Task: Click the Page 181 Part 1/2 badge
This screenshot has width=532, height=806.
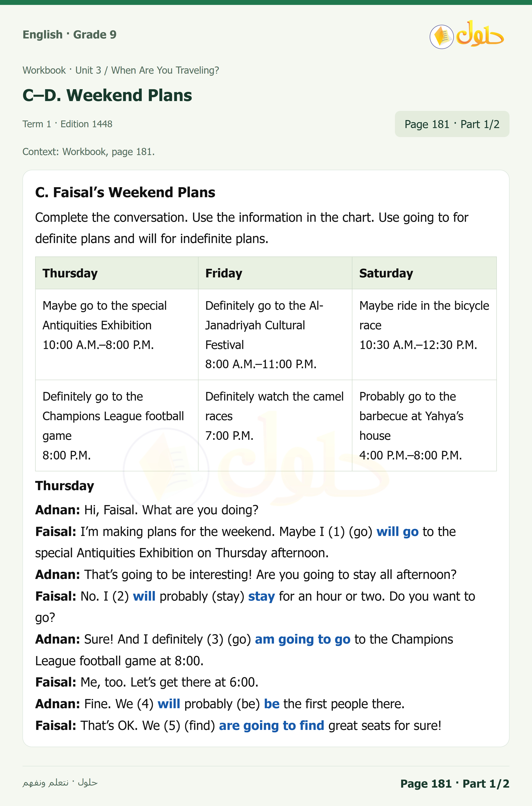Action: coord(452,124)
